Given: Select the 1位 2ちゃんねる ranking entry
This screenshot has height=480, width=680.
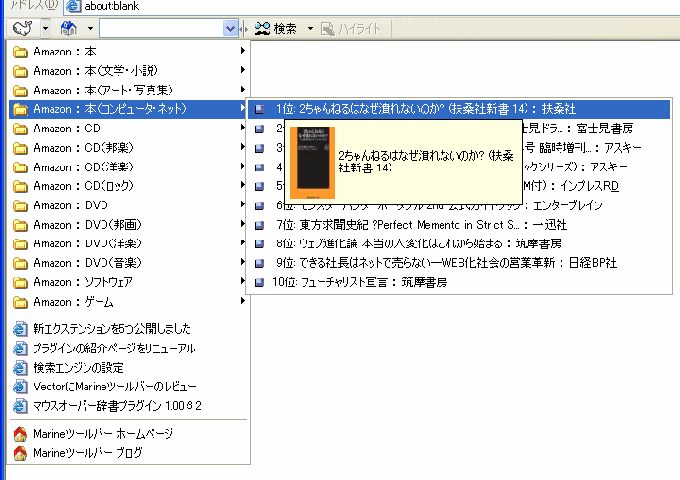Looking at the screenshot, I should pos(459,109).
